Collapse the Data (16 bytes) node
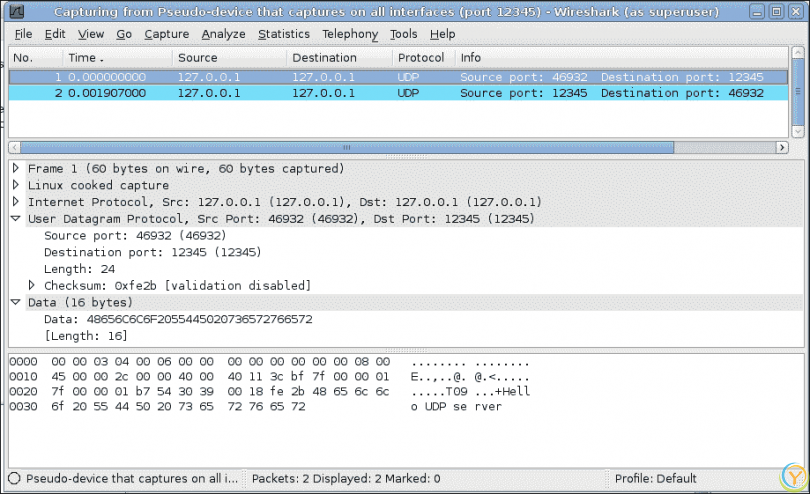Screen dimensions: 810x494 16,303
